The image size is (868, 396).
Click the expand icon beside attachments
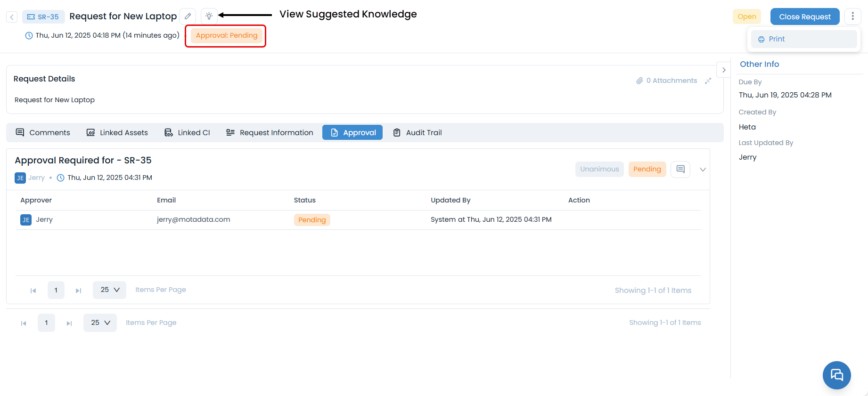[x=708, y=81]
